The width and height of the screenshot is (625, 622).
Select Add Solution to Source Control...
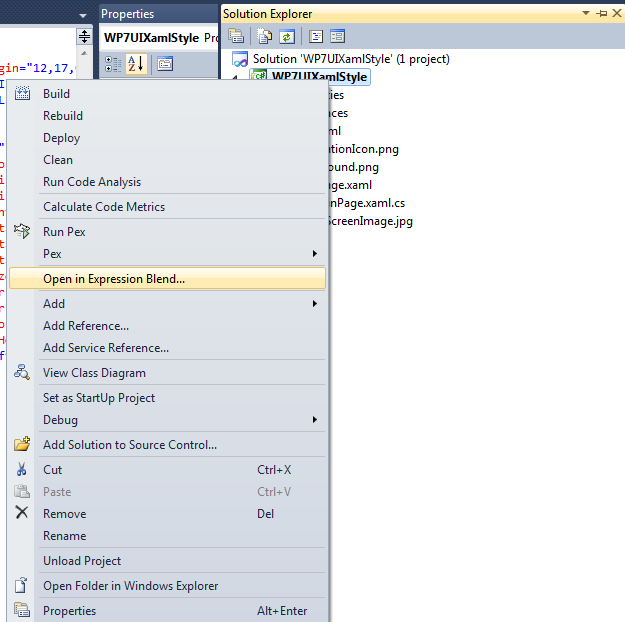pos(167,445)
